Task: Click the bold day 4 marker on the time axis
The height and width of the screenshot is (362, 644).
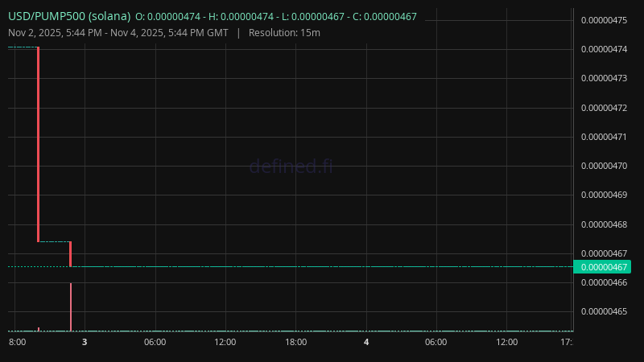Action: [x=366, y=342]
